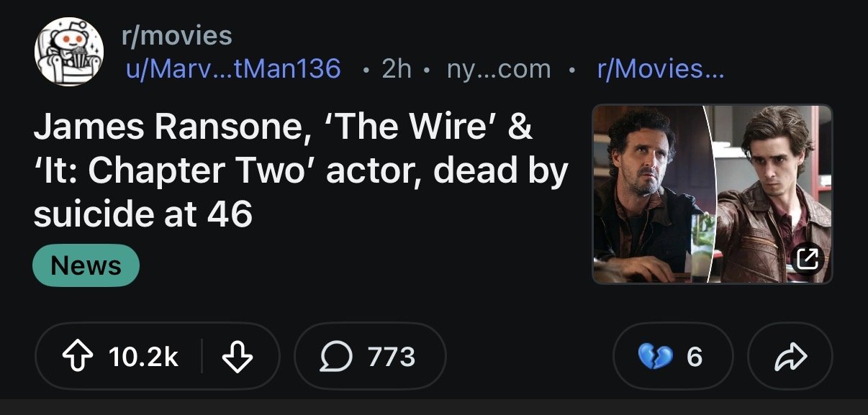
Task: Click the broken heart award icon
Action: click(655, 357)
